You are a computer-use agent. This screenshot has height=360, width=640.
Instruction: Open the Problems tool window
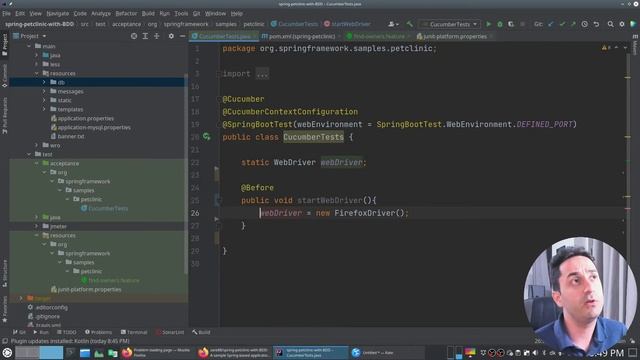[x=98, y=332]
